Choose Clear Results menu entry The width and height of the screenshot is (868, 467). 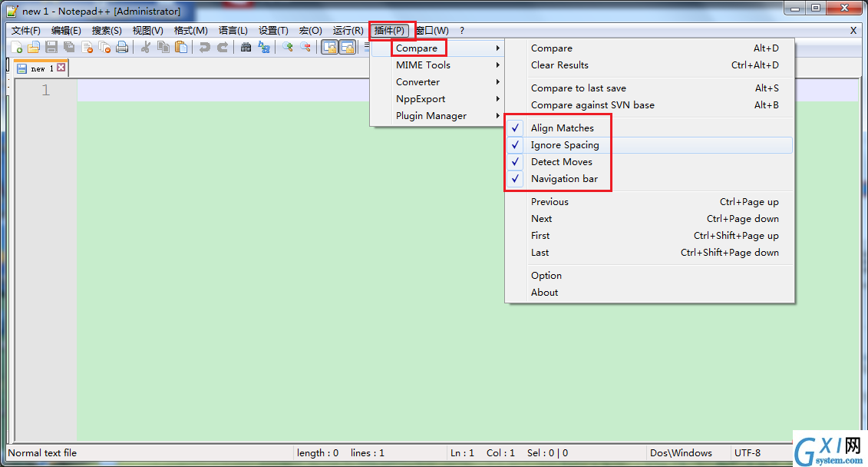tap(650, 65)
